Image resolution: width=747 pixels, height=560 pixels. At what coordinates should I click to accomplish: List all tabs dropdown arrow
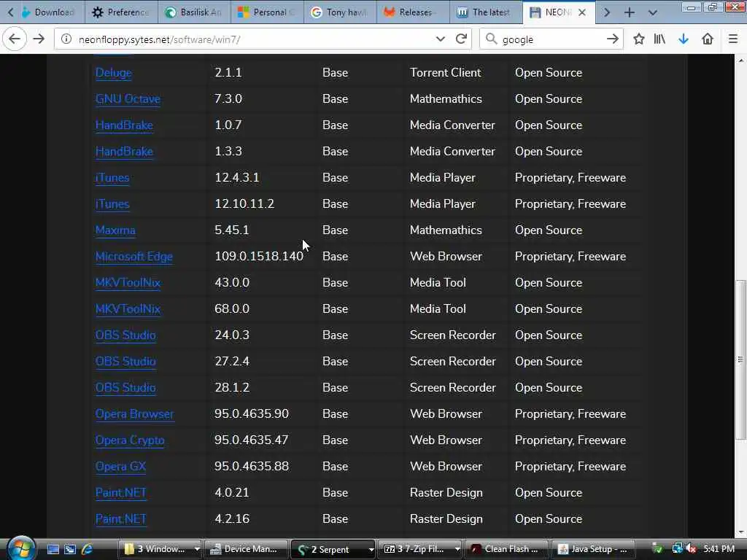[653, 12]
